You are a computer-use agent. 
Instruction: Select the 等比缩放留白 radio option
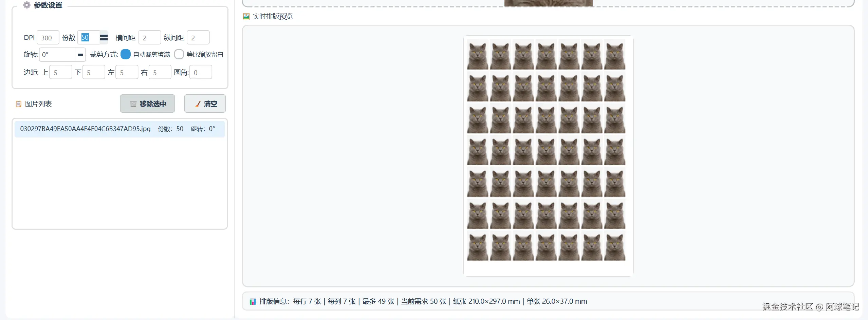pos(179,54)
